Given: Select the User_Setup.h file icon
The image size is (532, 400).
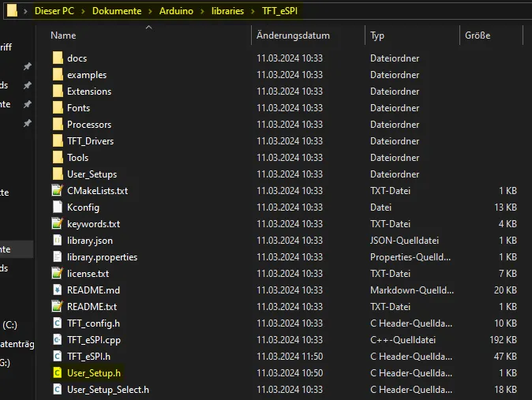Looking at the screenshot, I should click(57, 373).
